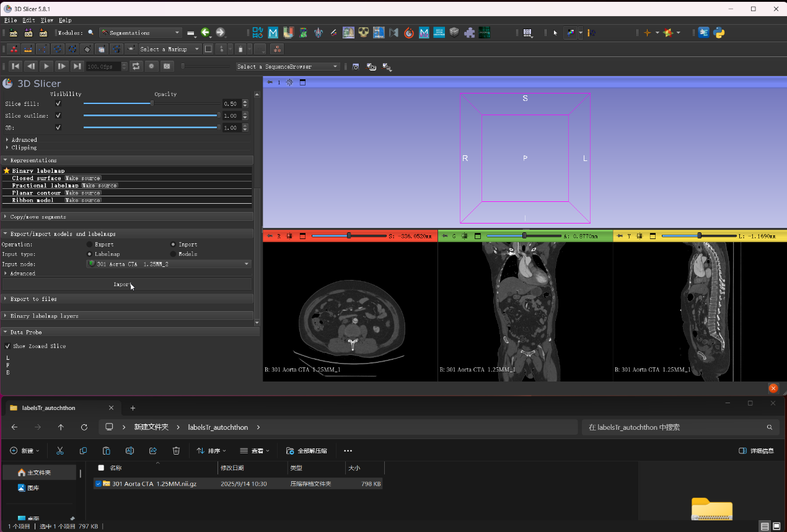Open the Extensions Manager puzzle icon
The height and width of the screenshot is (532, 787).
(x=470, y=33)
